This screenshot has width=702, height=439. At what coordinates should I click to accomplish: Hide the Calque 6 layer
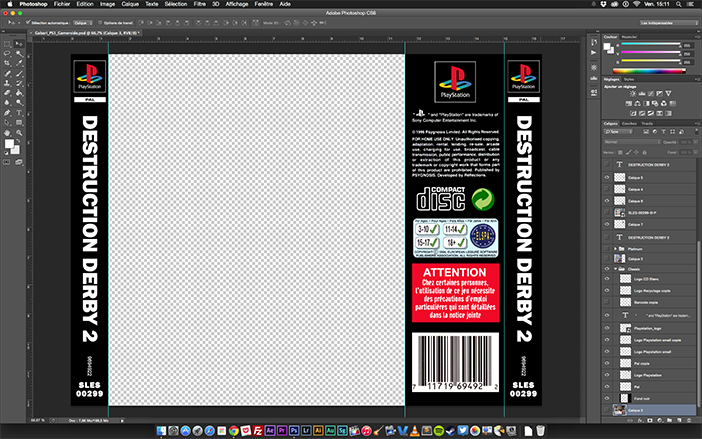[x=607, y=201]
